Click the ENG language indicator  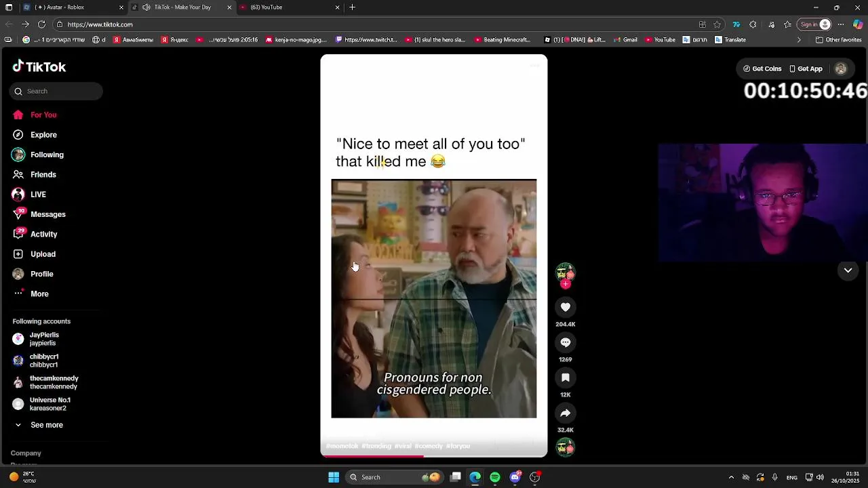click(791, 478)
